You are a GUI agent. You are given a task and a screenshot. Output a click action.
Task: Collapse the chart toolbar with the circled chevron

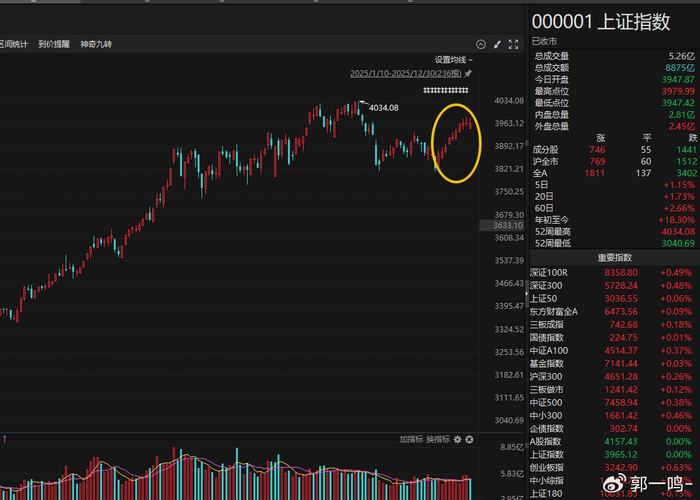(x=481, y=44)
